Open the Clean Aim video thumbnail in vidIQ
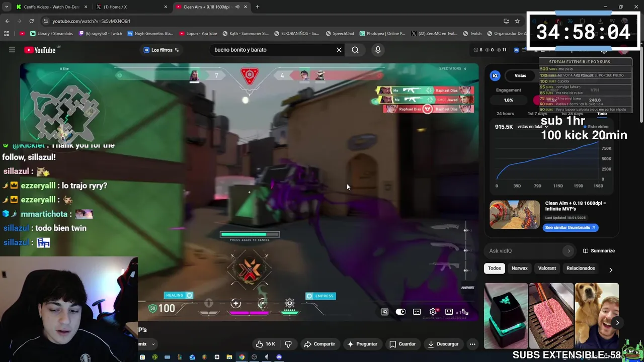644x362 pixels. [x=515, y=215]
